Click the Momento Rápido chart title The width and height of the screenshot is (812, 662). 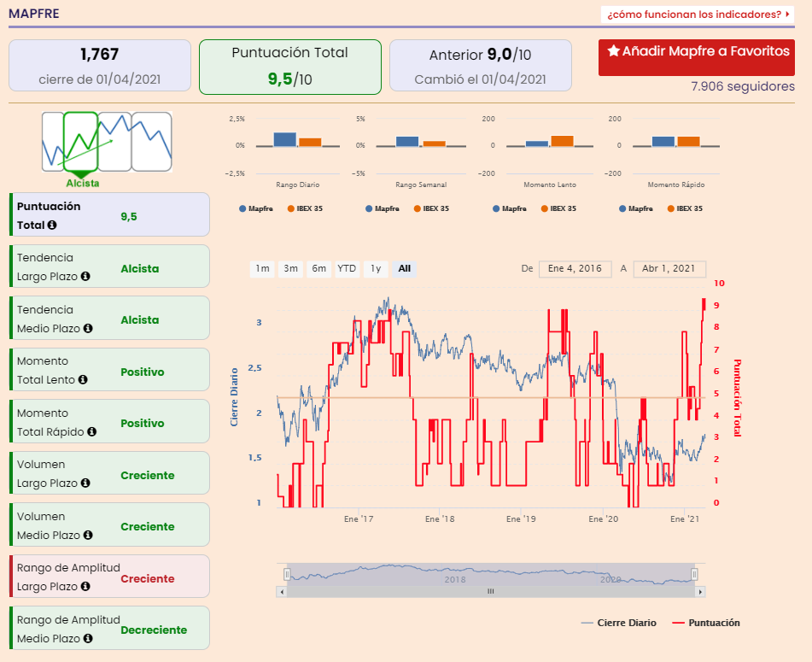pos(675,185)
